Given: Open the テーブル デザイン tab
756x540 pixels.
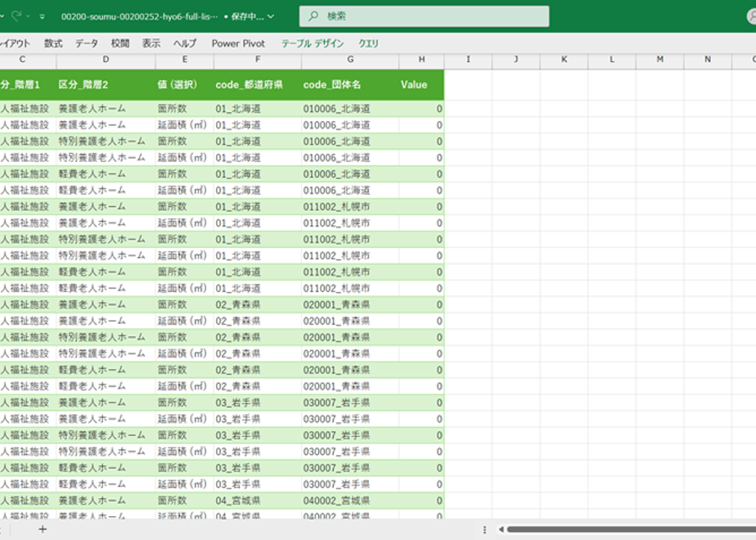Looking at the screenshot, I should pyautogui.click(x=313, y=43).
